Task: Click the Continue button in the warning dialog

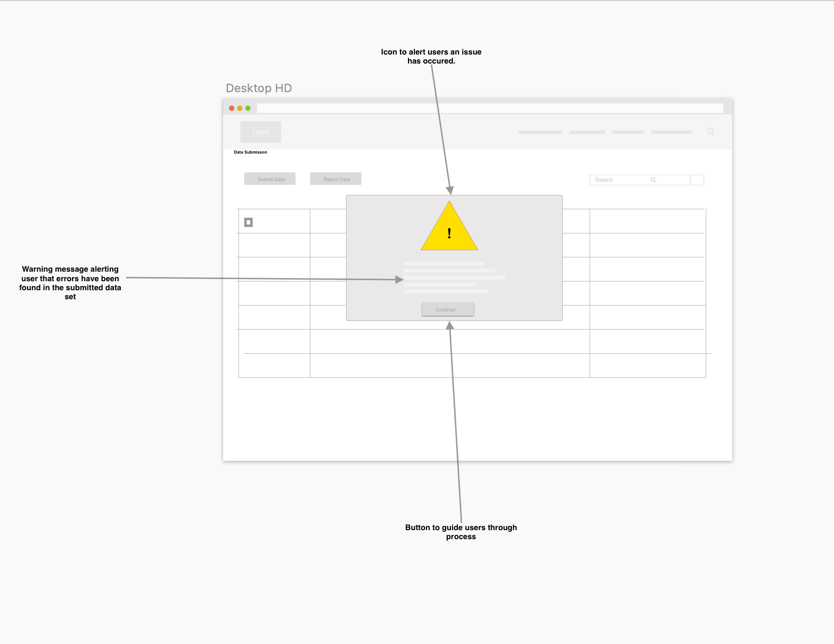Action: [448, 309]
